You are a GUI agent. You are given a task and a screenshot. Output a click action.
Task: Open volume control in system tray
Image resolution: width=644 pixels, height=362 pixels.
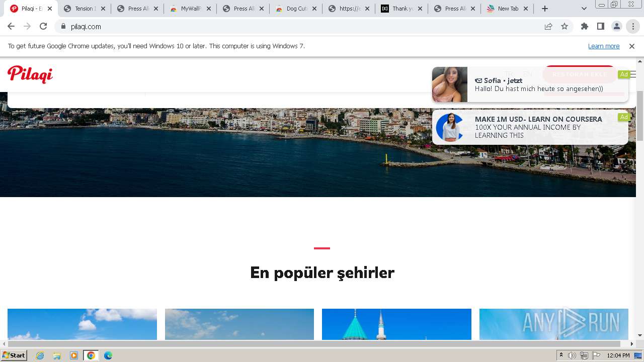[x=572, y=355]
